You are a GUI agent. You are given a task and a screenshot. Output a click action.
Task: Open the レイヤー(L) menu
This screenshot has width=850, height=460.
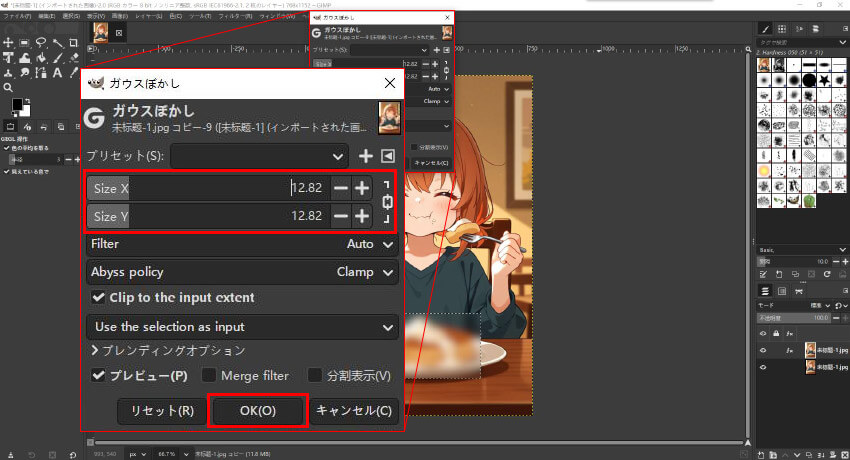(x=149, y=16)
